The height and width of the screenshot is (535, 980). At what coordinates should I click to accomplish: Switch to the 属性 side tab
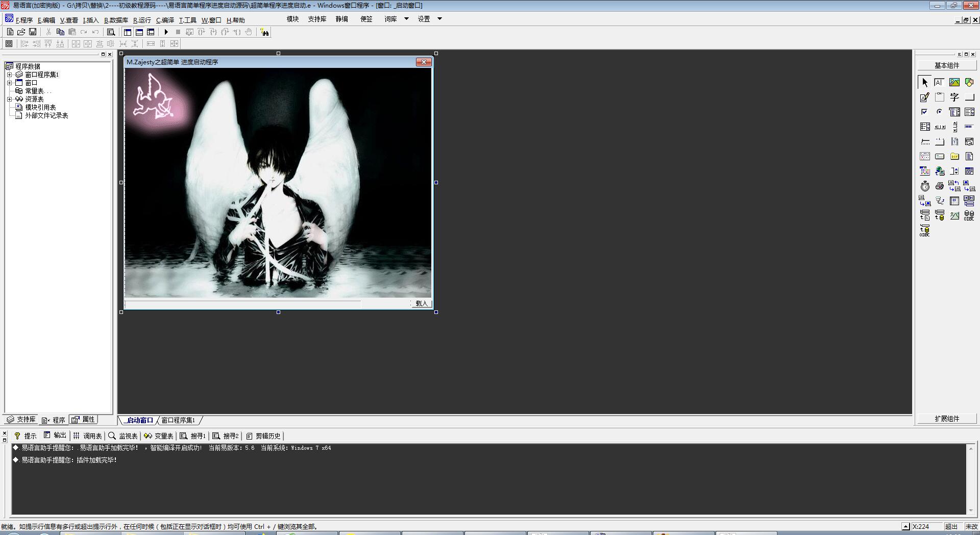84,420
